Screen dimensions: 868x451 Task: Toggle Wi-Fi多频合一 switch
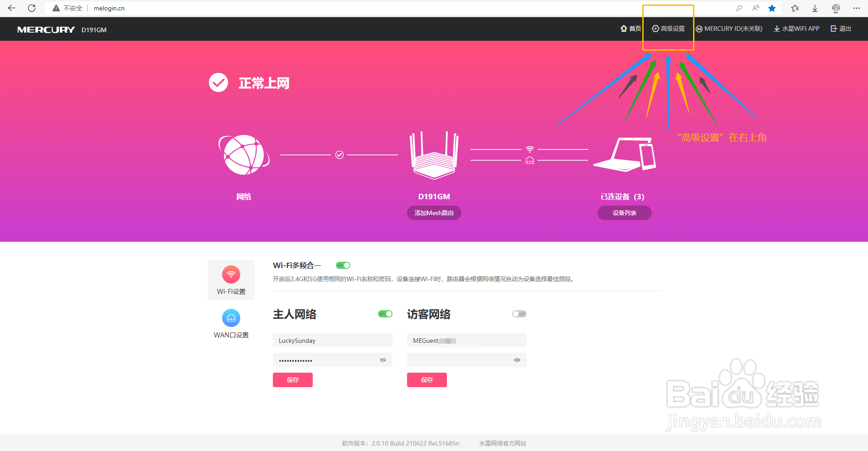[x=343, y=265]
